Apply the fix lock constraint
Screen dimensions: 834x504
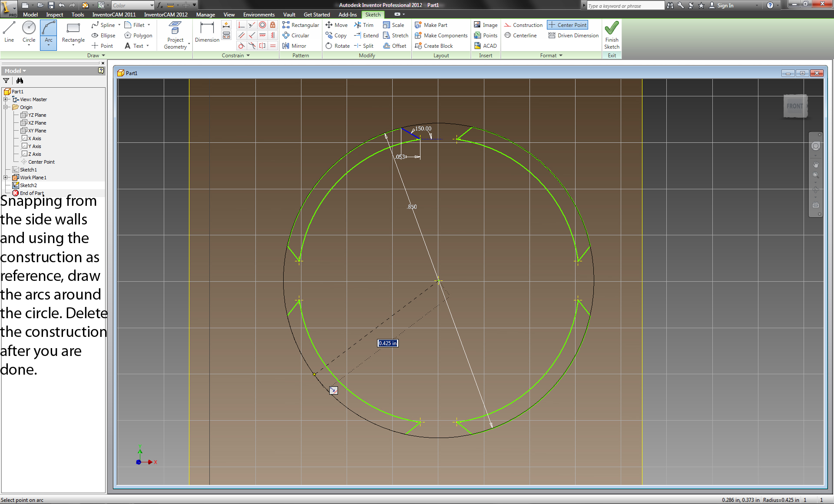(x=273, y=25)
